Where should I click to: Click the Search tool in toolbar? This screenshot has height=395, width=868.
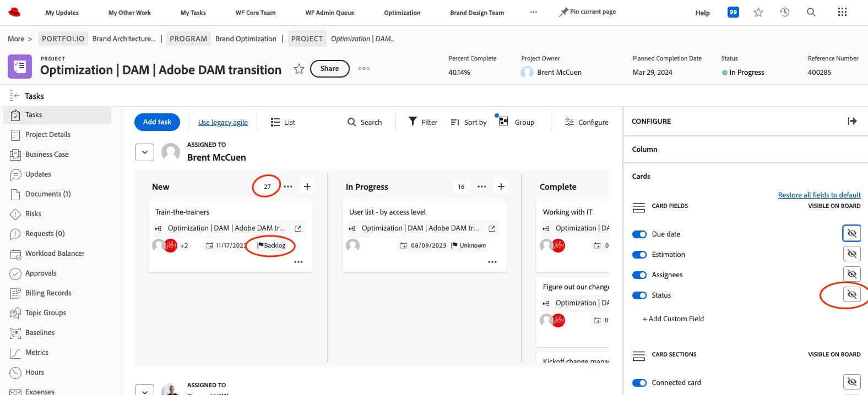(365, 122)
